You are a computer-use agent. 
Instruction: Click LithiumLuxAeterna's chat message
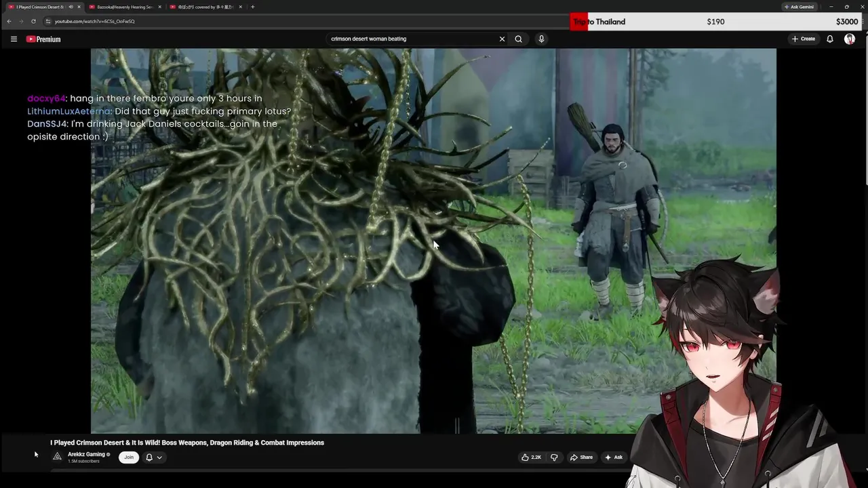tap(159, 111)
